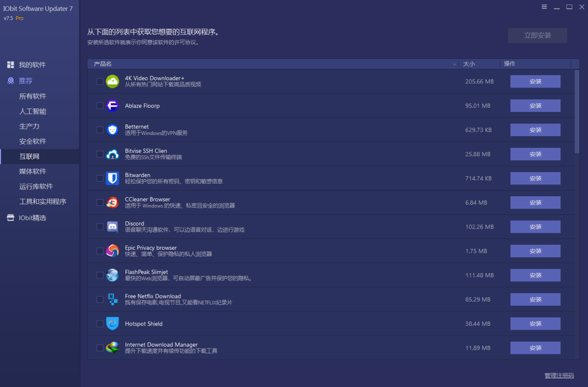Sort list by 大小 column header
The height and width of the screenshot is (387, 588).
coord(479,64)
